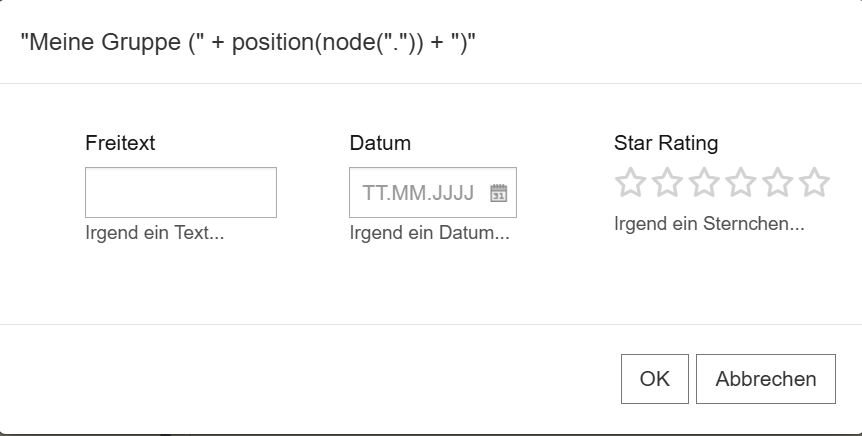Select the third star rating icon
Image resolution: width=862 pixels, height=436 pixels.
[704, 183]
